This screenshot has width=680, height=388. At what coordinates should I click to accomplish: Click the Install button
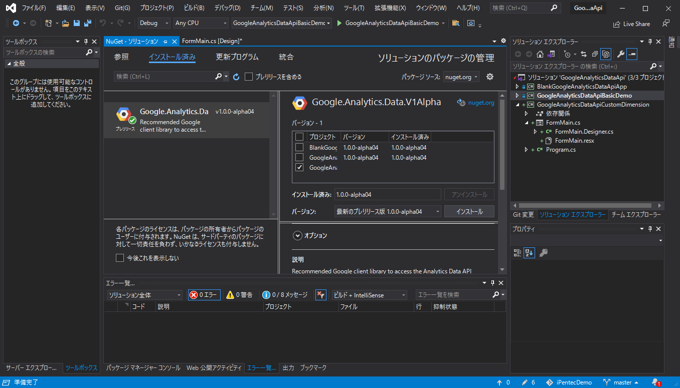tap(469, 212)
